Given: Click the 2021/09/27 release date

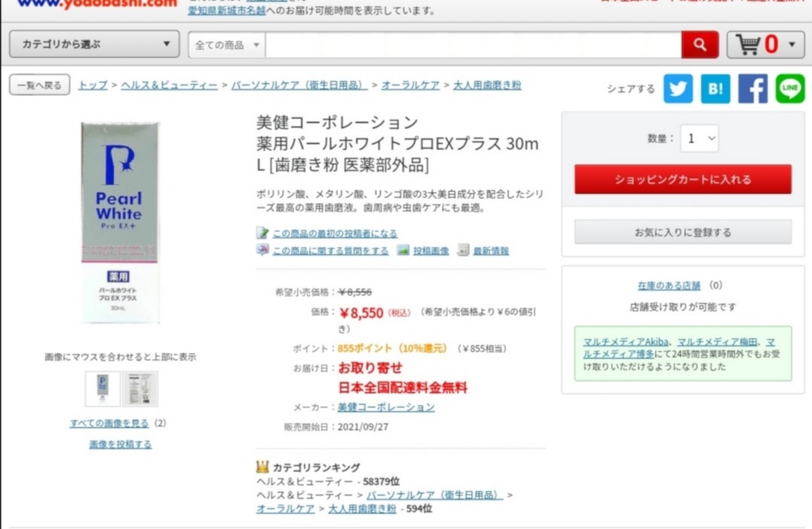Looking at the screenshot, I should coord(363,427).
